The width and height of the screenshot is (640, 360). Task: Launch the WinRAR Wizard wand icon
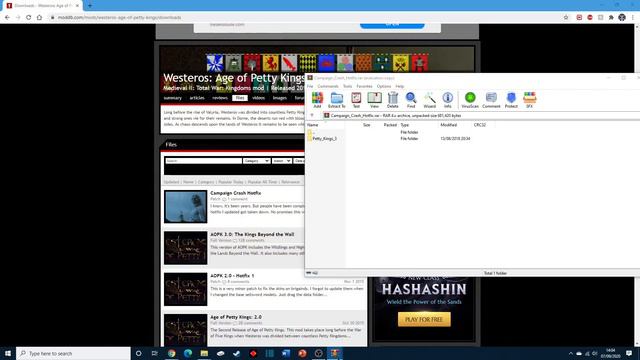(x=429, y=100)
